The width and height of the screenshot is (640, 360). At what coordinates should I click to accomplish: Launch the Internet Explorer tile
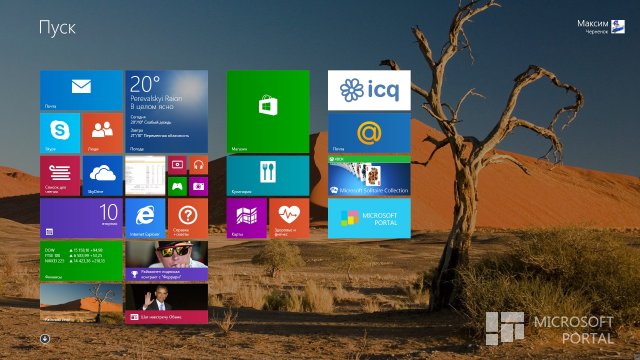145,218
